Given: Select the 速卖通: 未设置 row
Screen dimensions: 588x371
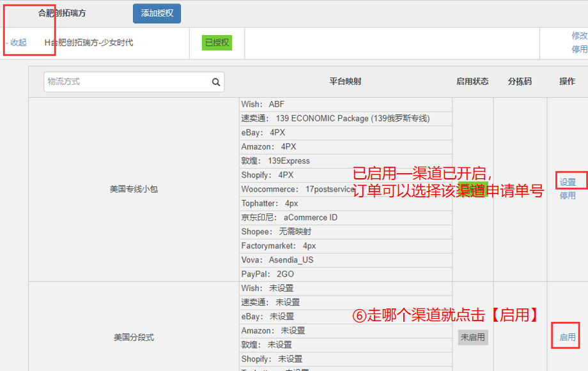Looking at the screenshot, I should tap(346, 303).
